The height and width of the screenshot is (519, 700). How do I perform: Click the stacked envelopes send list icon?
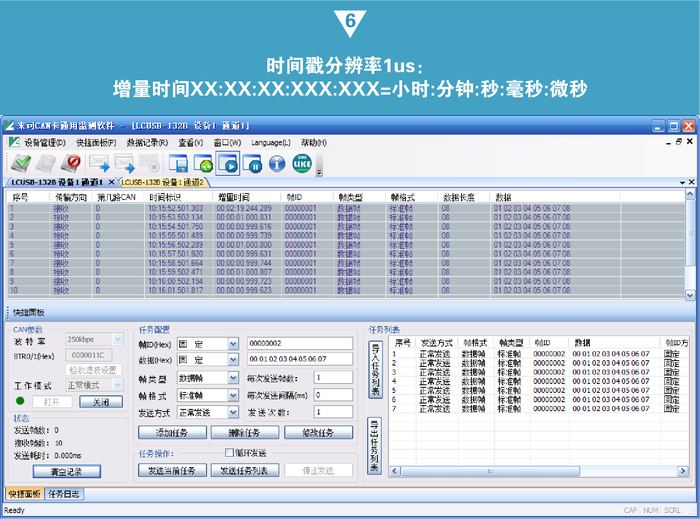[x=125, y=163]
